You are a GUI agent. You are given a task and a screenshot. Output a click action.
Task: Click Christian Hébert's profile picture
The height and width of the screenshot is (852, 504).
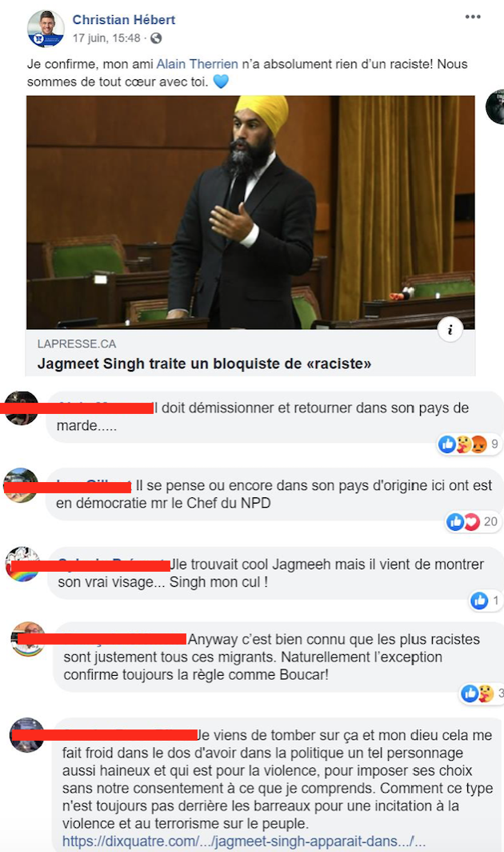46,28
